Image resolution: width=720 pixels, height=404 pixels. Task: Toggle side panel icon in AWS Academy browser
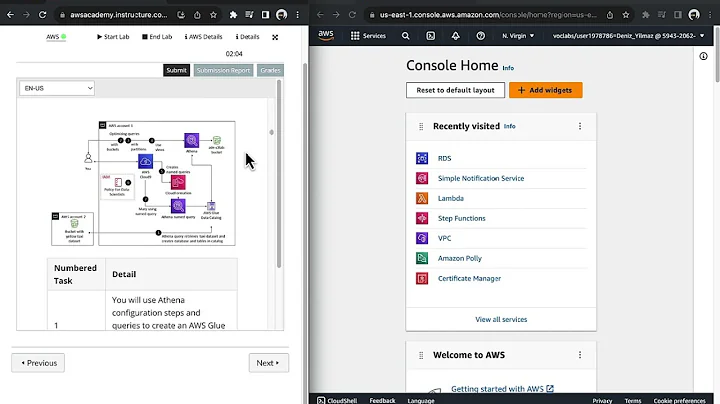(265, 15)
